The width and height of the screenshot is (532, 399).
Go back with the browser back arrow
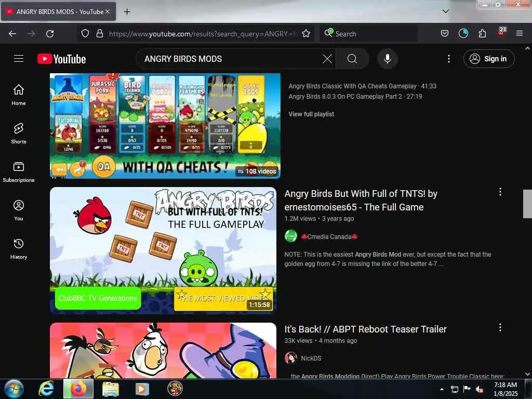coord(12,34)
